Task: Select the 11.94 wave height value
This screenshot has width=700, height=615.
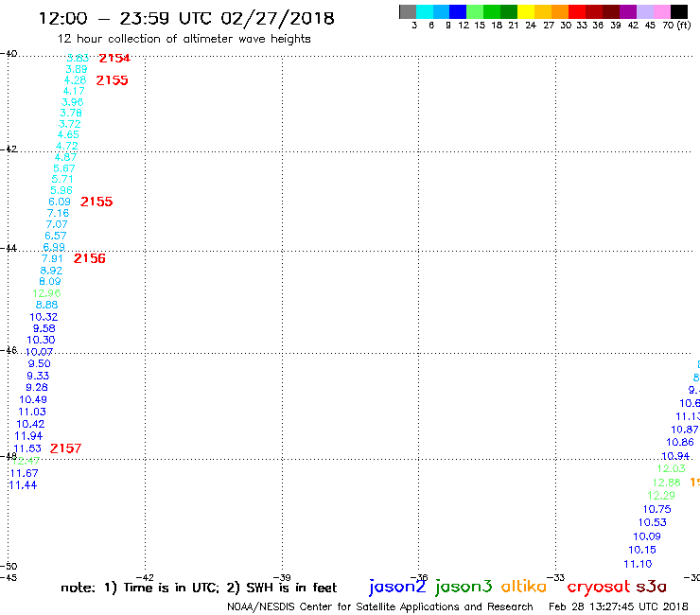Action: coord(28,436)
